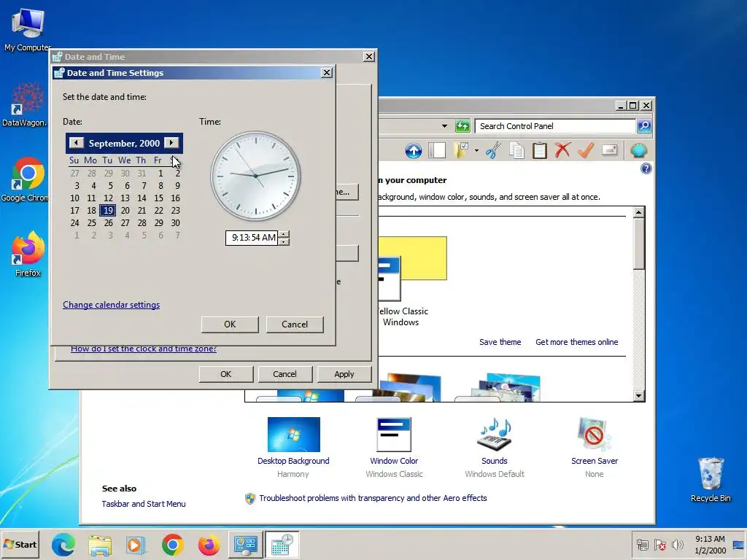Open Sounds settings icon
The height and width of the screenshot is (560, 747).
coord(494,435)
